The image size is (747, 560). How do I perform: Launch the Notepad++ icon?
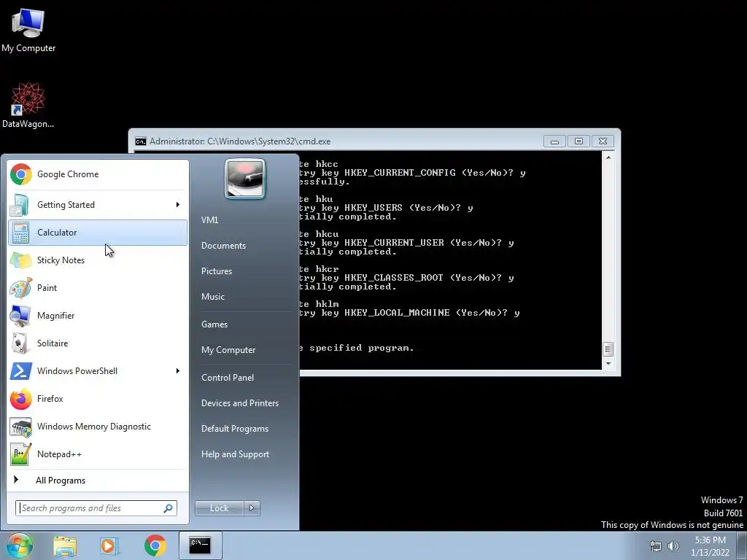click(20, 454)
